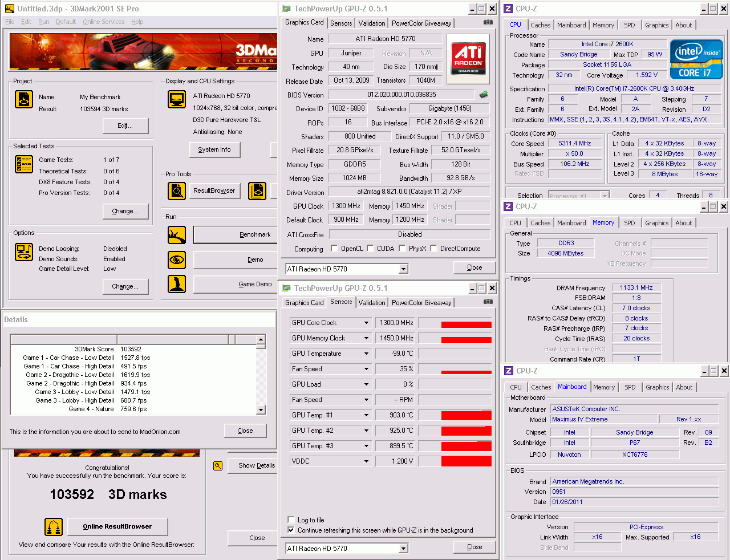Switch to Validation tab in upper GPU-Z
The image size is (730, 560).
pos(372,23)
